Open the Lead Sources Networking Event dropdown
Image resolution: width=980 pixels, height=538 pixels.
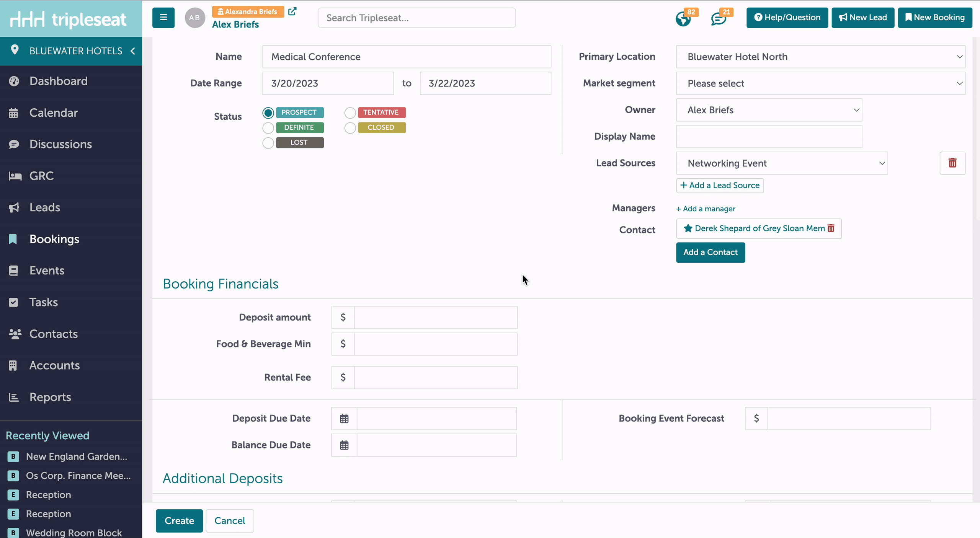(782, 163)
